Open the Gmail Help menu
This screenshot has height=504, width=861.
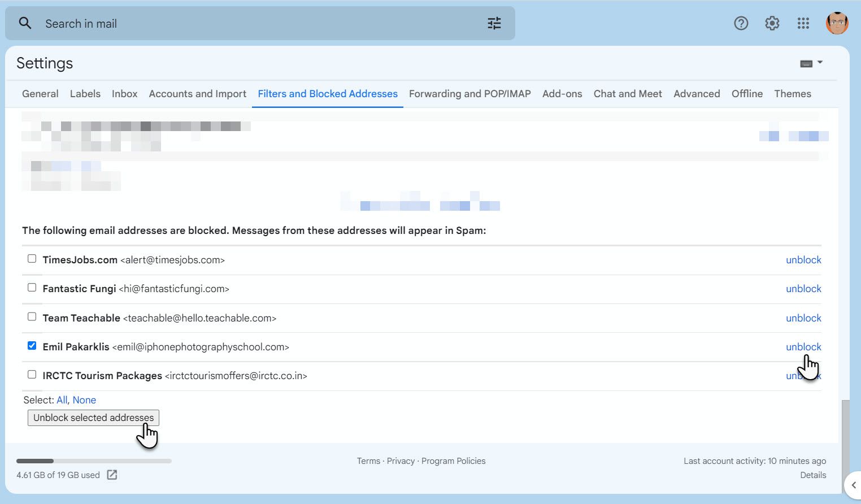(741, 23)
